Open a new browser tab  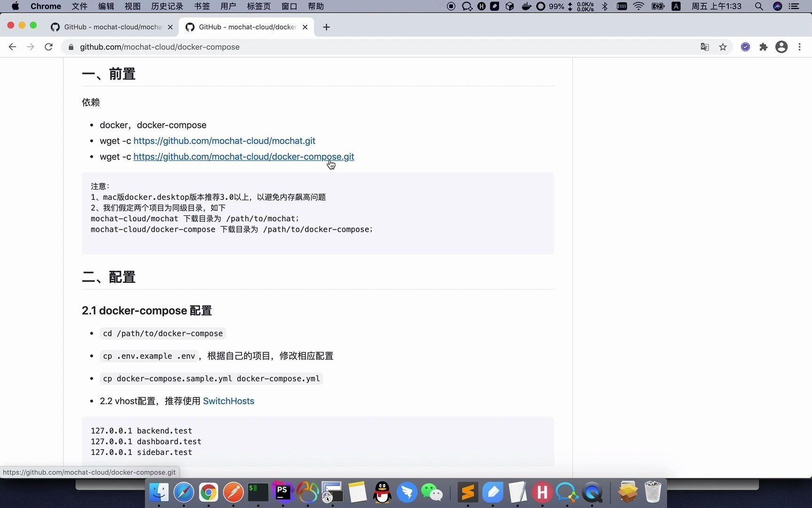click(x=327, y=27)
